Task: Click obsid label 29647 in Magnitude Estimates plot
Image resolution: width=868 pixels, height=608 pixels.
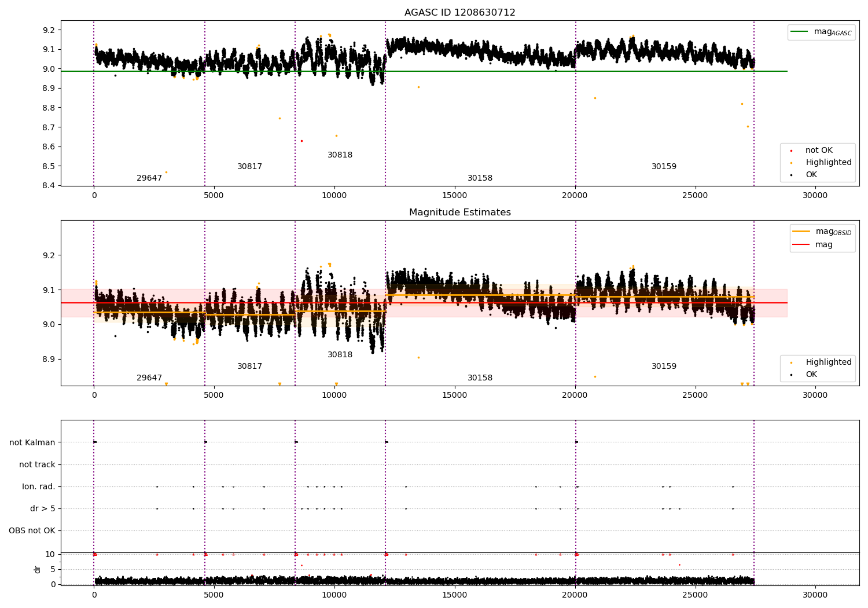Action: tap(149, 378)
